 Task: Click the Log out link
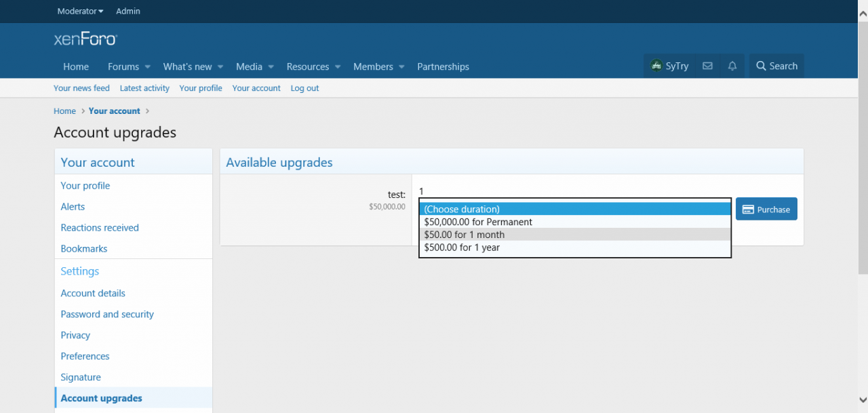[x=304, y=88]
